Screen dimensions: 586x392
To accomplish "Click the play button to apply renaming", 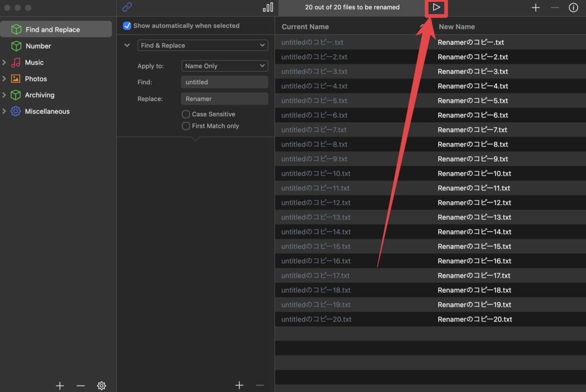I will coord(437,7).
